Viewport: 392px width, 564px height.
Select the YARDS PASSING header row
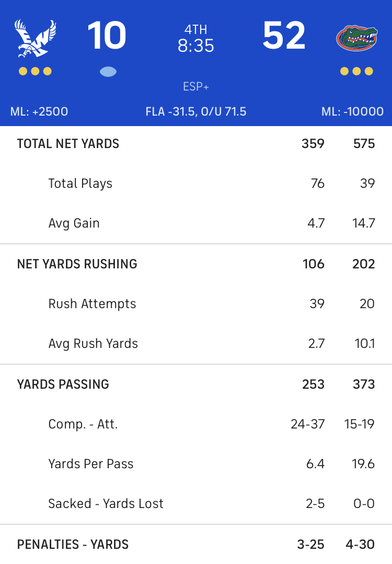(x=196, y=384)
